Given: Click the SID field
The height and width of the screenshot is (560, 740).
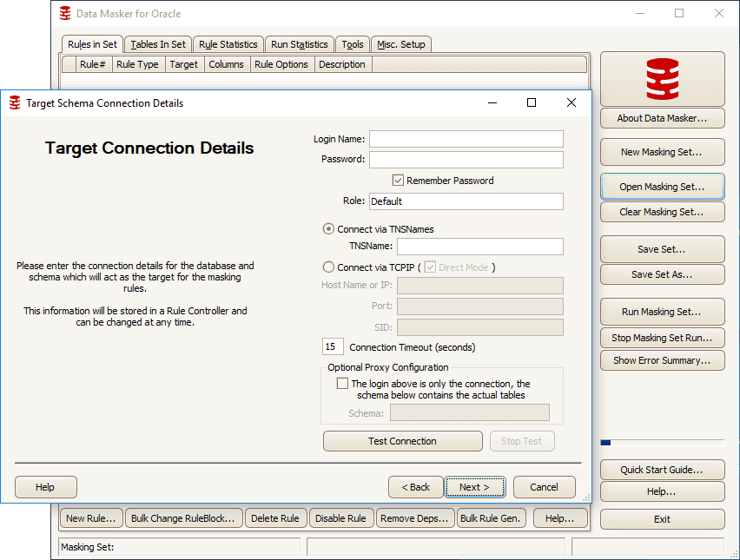Looking at the screenshot, I should click(x=480, y=327).
